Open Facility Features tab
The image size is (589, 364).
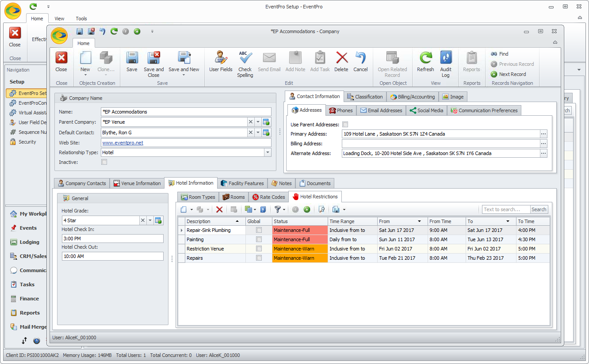click(x=242, y=183)
